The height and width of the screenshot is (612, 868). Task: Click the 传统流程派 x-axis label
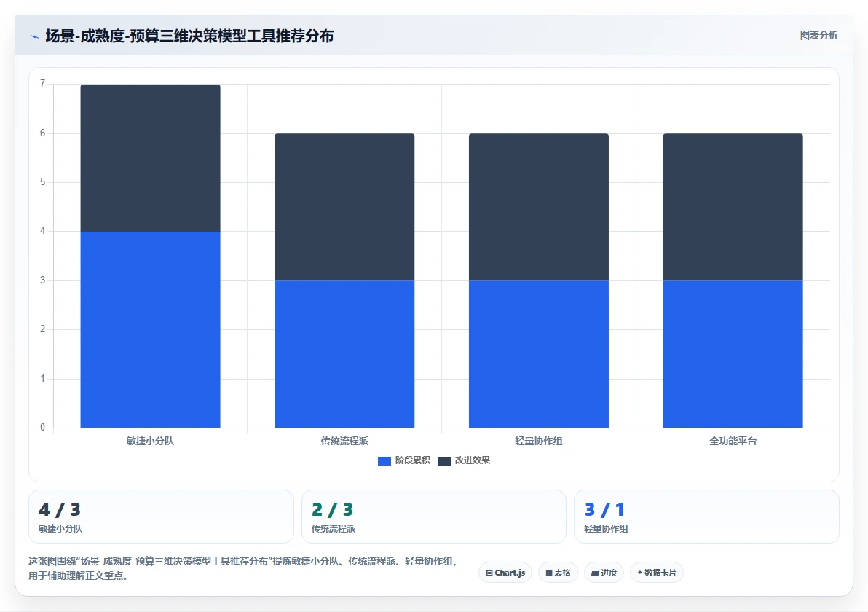344,441
